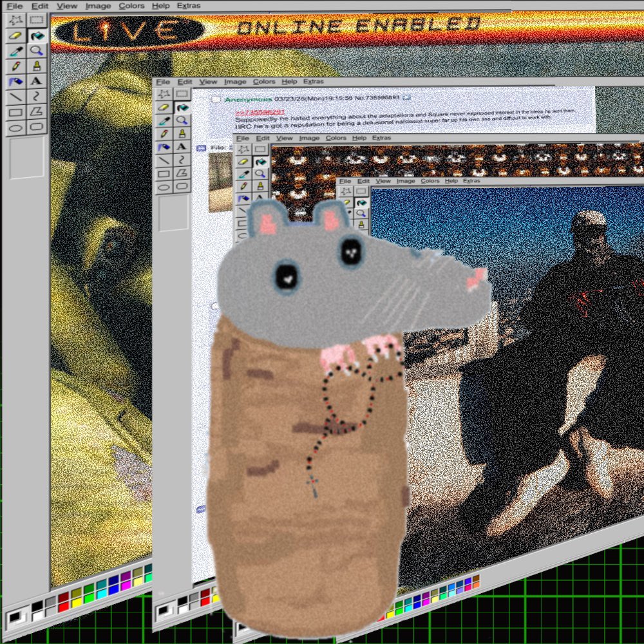Select the Magnifier tool in outermost Paint window
This screenshot has width=644, height=644.
tap(37, 51)
